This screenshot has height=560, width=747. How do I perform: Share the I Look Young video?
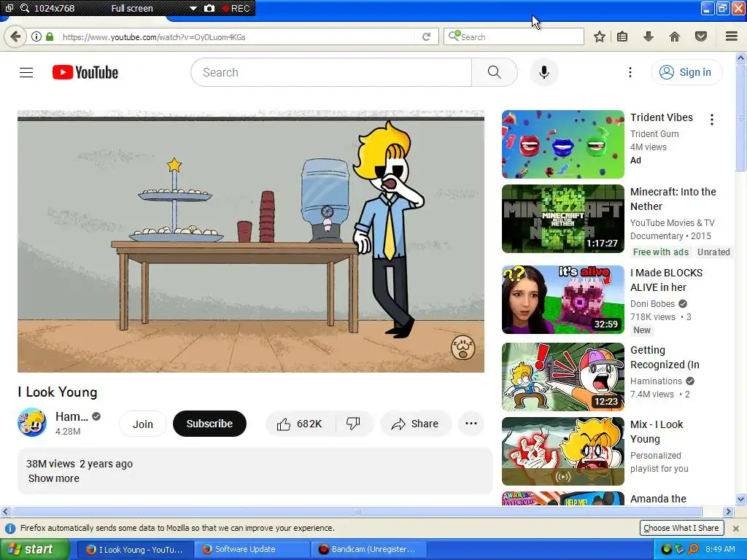pyautogui.click(x=415, y=424)
